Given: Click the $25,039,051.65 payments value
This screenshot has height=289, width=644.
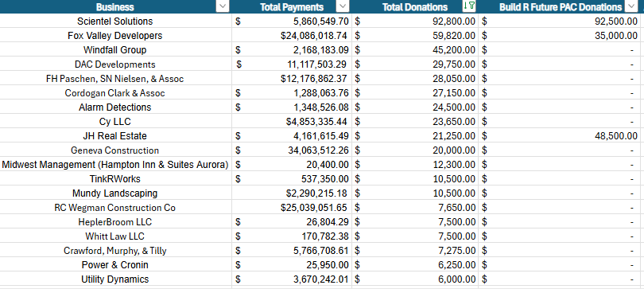Looking at the screenshot, I should point(314,208).
